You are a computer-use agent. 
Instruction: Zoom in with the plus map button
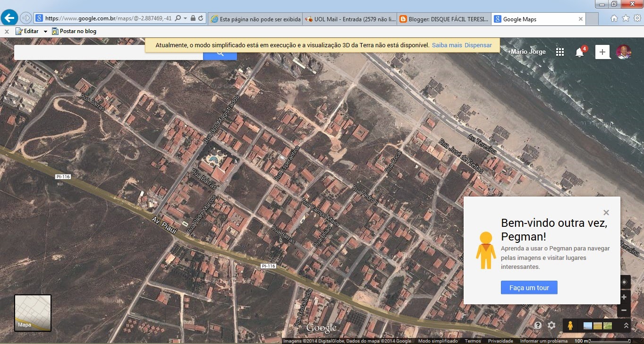coord(624,297)
